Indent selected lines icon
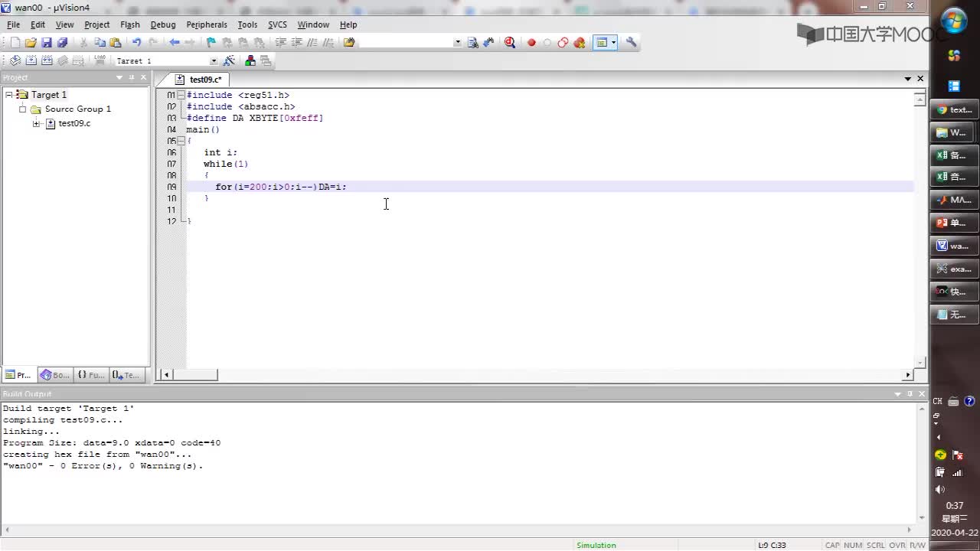 281,43
